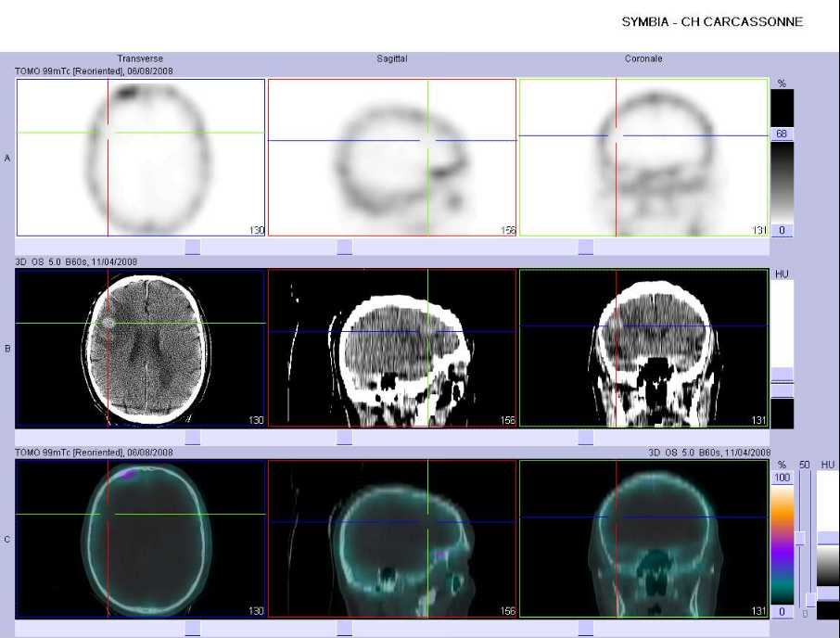Viewport: 840px width, 638px height.
Task: Click the Sagittal column heading
Action: 391,58
